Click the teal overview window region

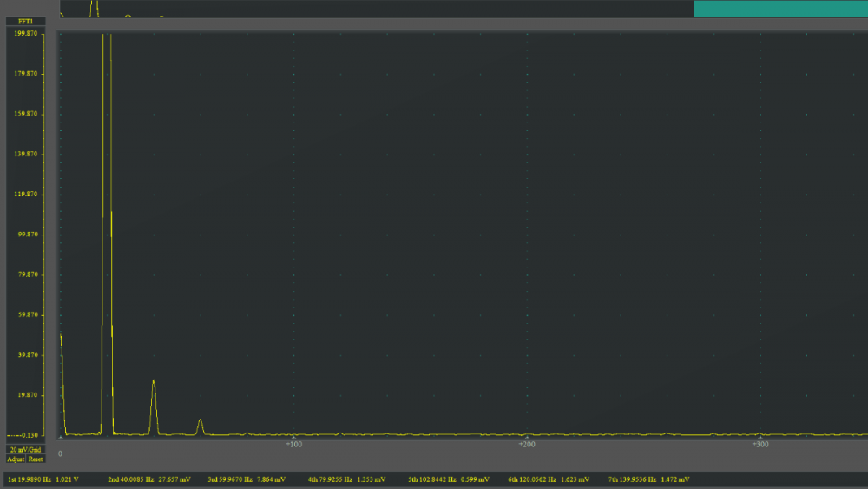tap(780, 8)
